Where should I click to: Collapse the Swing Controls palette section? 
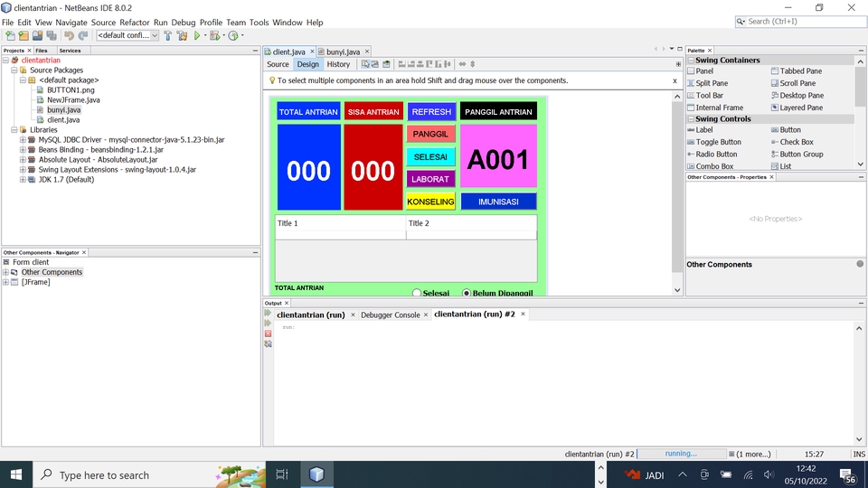point(691,119)
